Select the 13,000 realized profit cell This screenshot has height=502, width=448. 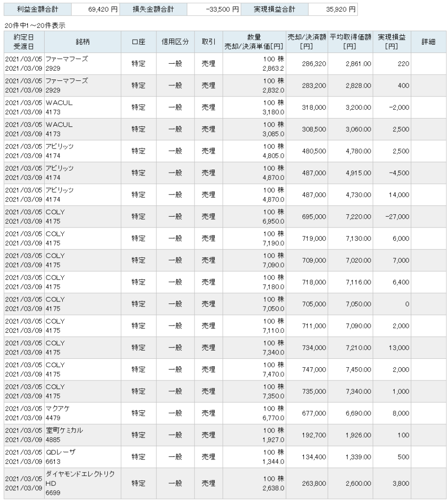pyautogui.click(x=399, y=348)
